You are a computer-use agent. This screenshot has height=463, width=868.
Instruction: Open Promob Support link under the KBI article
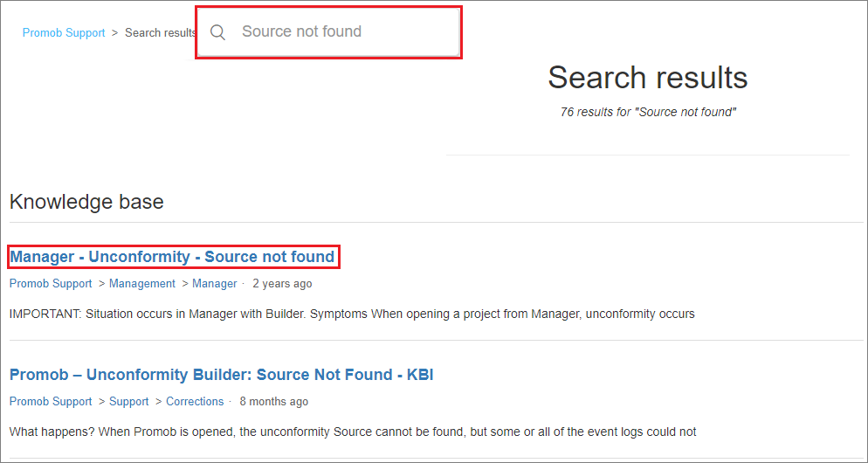(x=51, y=402)
